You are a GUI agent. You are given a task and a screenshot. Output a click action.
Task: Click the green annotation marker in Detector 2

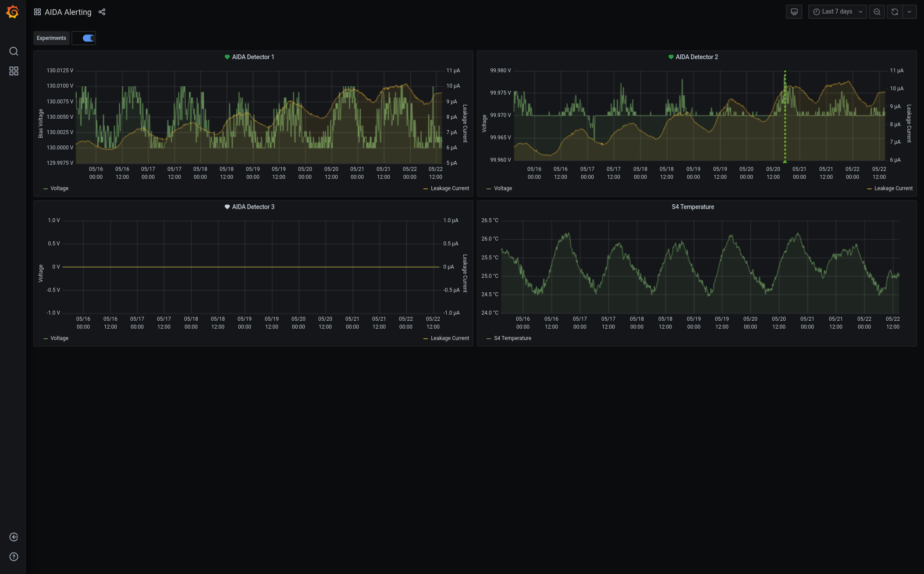[x=785, y=162]
